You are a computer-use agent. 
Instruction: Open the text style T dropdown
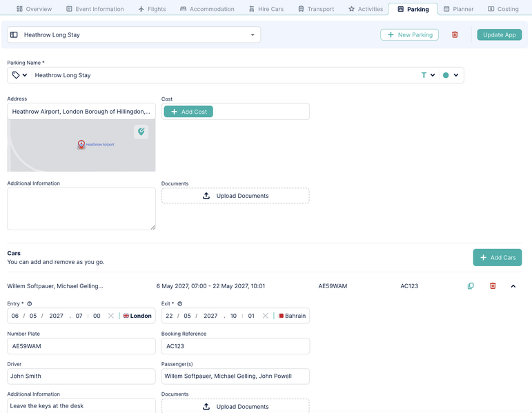(x=428, y=75)
